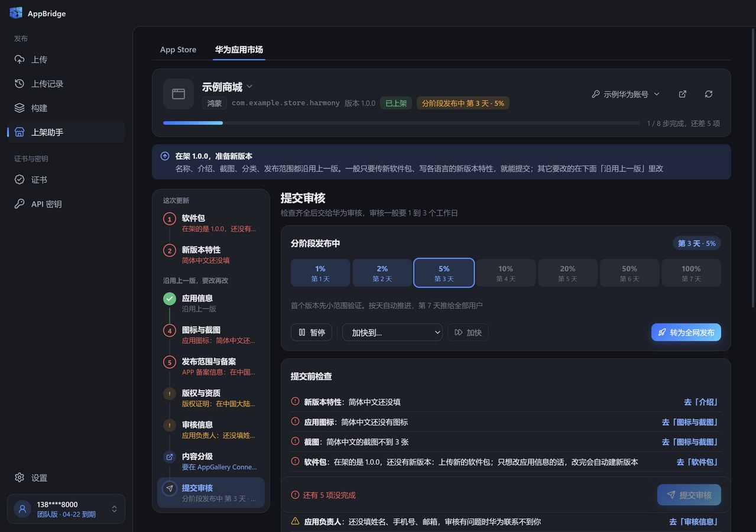This screenshot has width=756, height=532.
Task: Switch to the App Store tab
Action: pos(178,50)
